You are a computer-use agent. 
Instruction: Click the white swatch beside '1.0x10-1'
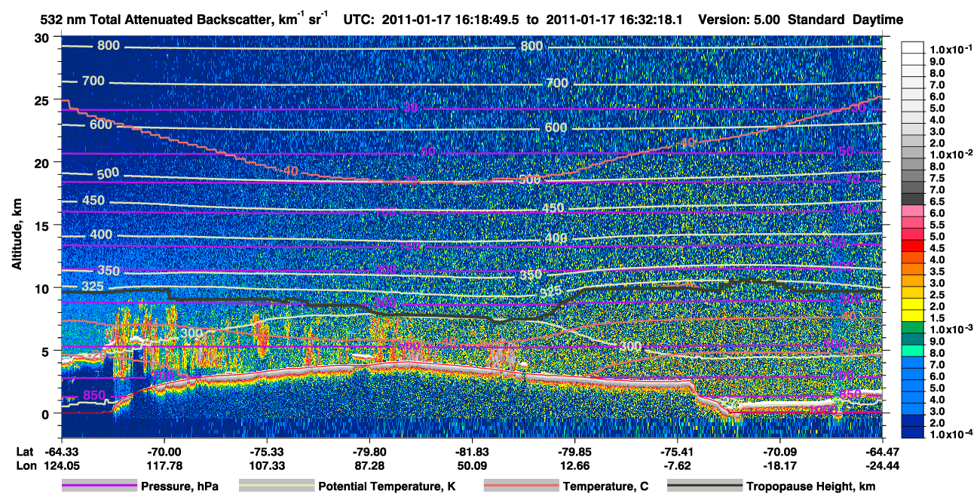click(913, 48)
